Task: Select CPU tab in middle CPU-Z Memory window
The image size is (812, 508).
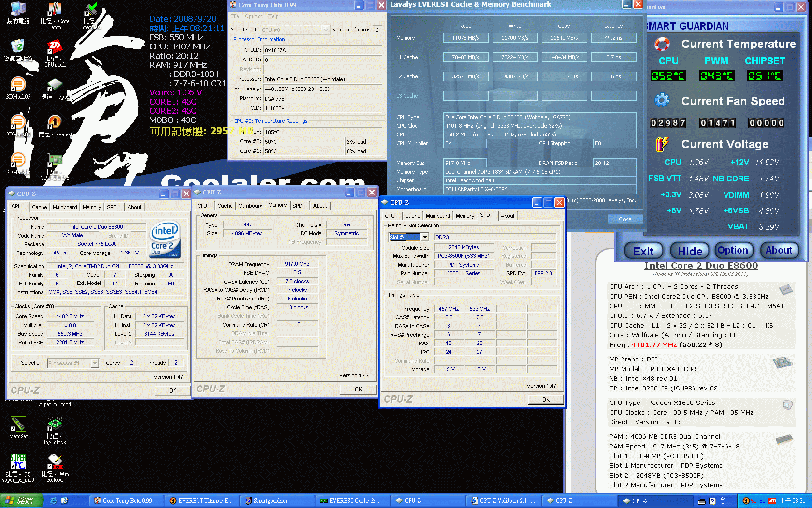Action: tap(202, 206)
